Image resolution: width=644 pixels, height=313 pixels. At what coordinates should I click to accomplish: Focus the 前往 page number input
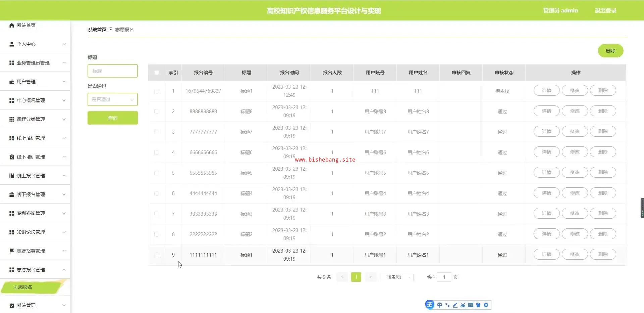pyautogui.click(x=444, y=277)
